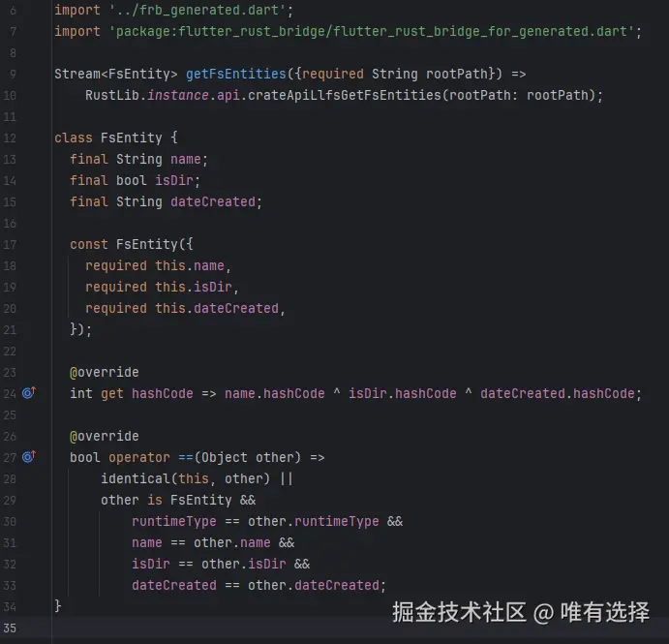Click the closing brace of the FsEntity class
The image size is (669, 644).
click(x=58, y=606)
